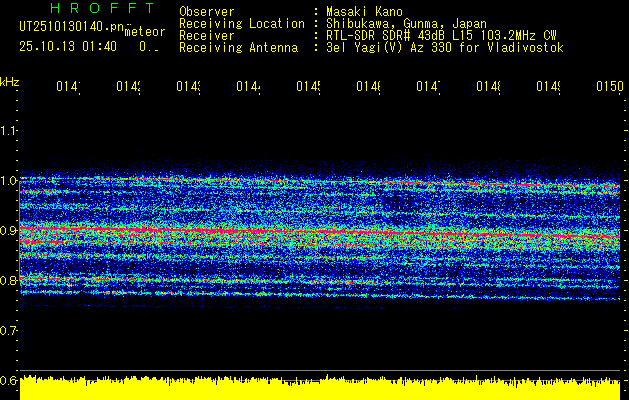Click the word meteor under the title
629x400 pixels.
point(145,32)
